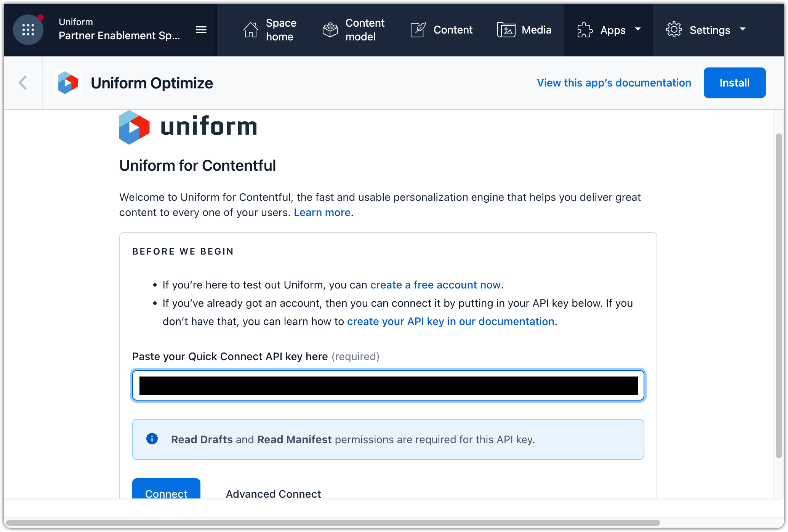Click the vertical page scrollbar

coord(778,295)
